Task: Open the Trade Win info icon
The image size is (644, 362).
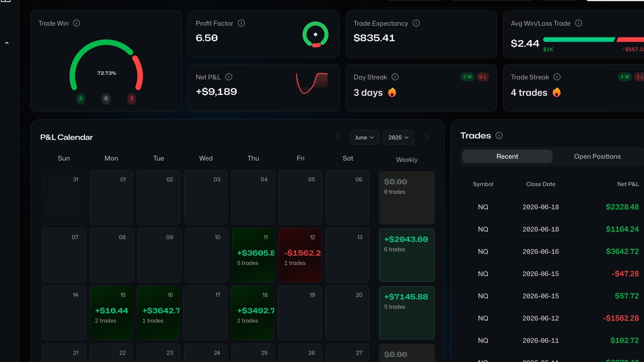Action: (76, 23)
